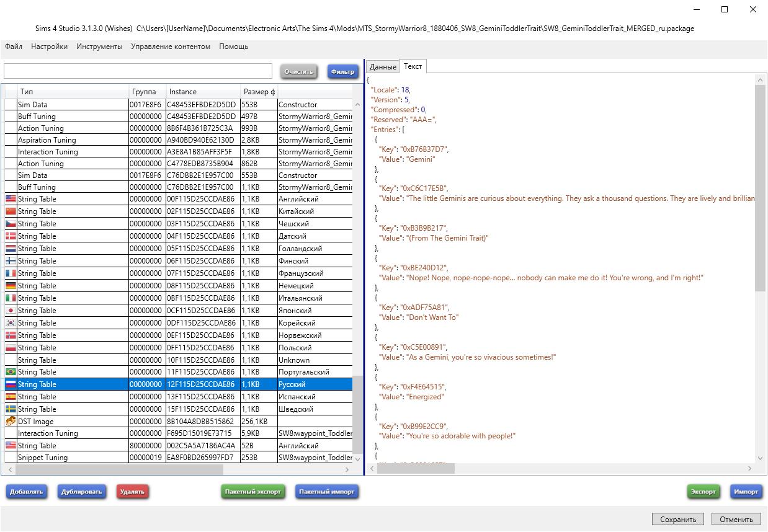
Task: Click the horizontal scrollbar in text panel
Action: coord(416,468)
